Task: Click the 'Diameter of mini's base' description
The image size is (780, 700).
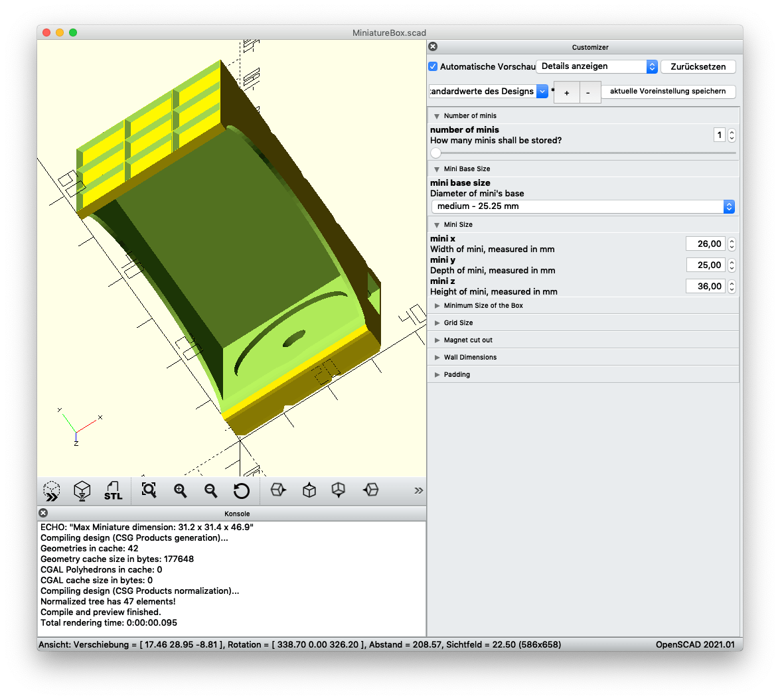Action: point(477,194)
